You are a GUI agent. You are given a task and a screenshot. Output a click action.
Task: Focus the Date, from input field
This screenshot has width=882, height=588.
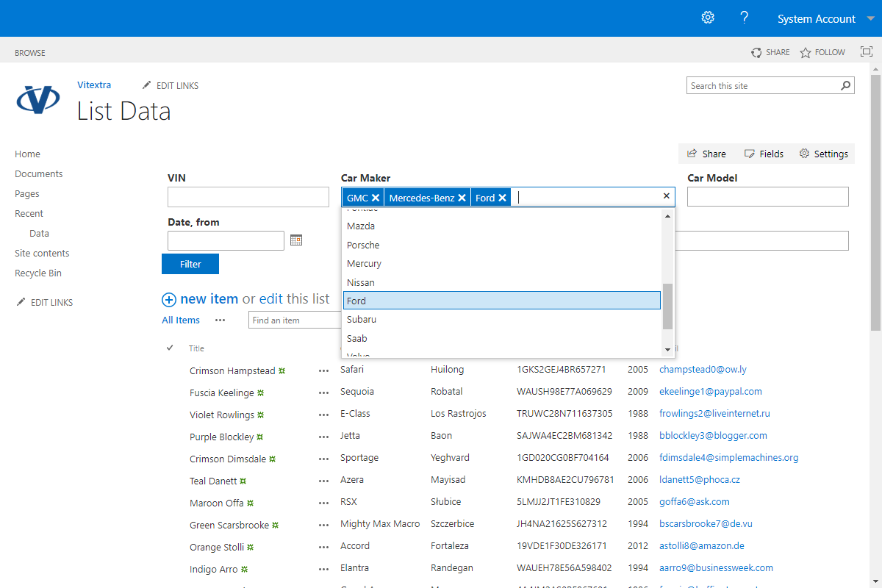pos(226,241)
